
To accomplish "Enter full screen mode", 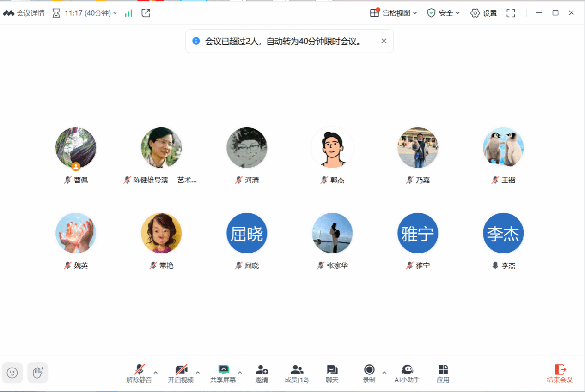I will 511,13.
